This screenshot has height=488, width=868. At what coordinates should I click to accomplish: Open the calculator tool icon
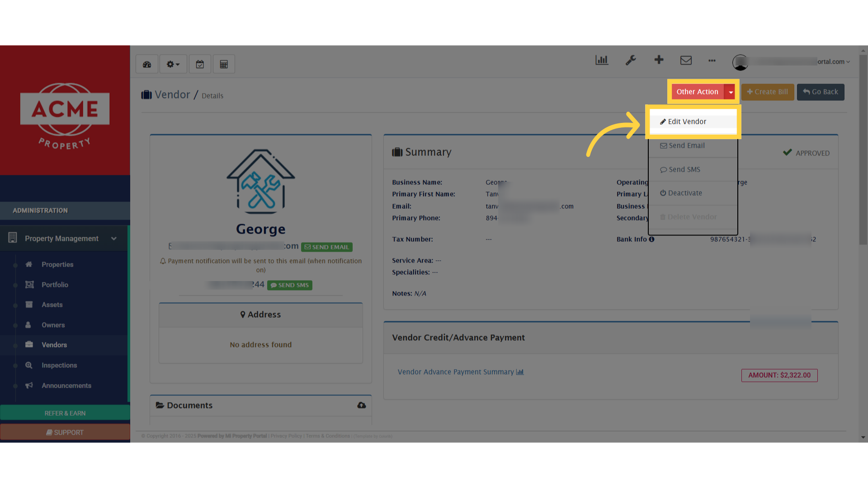224,64
